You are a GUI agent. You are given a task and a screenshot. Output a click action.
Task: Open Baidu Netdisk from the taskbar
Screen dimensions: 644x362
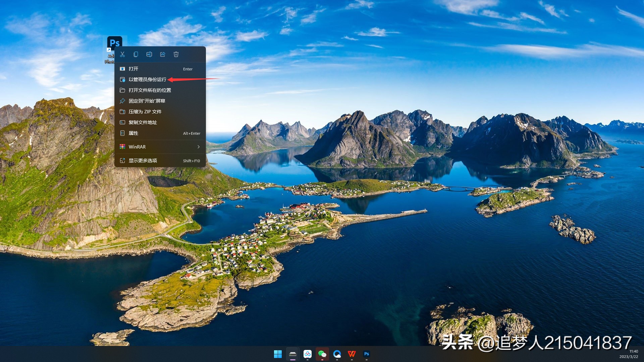(308, 354)
